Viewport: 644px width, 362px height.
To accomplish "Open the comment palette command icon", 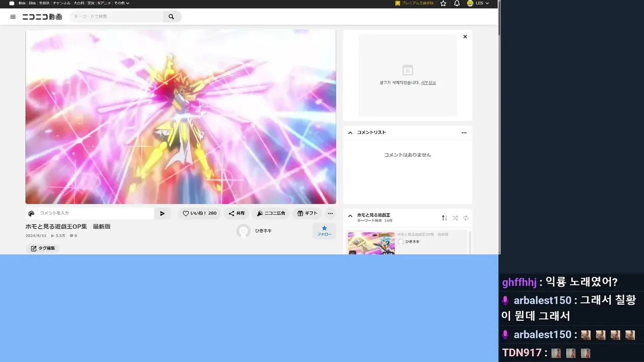I will point(31,213).
